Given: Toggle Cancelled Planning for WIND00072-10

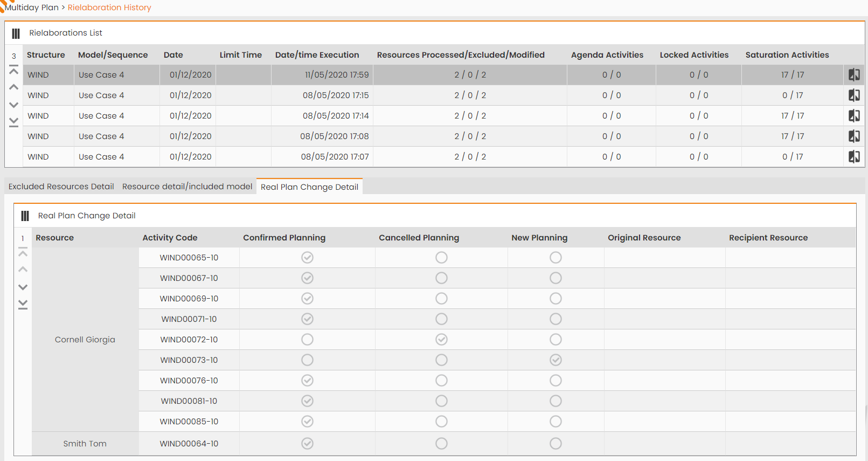Looking at the screenshot, I should tap(441, 340).
